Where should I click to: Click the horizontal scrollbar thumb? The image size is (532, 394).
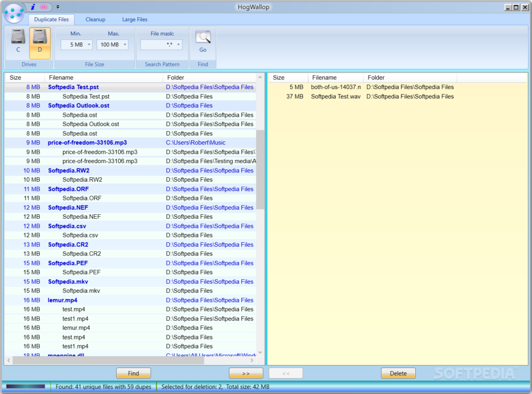(x=108, y=361)
